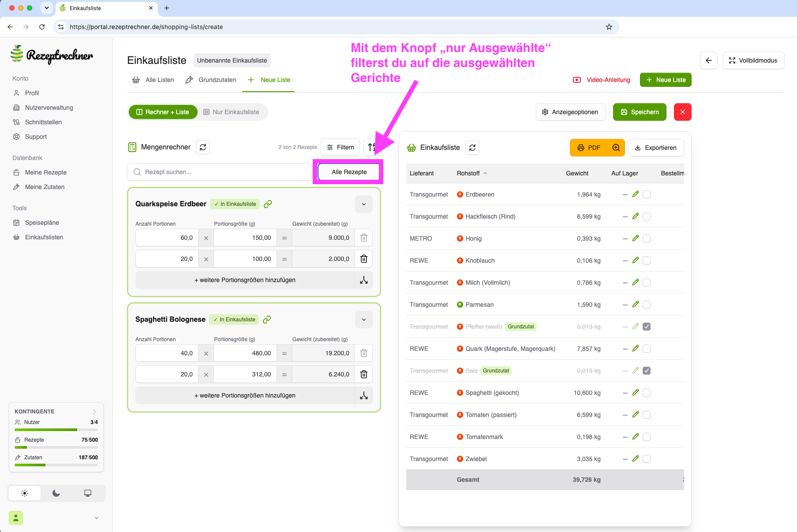The width and height of the screenshot is (797, 532).
Task: Click the Zutaten quota progress bar
Action: pos(56,465)
